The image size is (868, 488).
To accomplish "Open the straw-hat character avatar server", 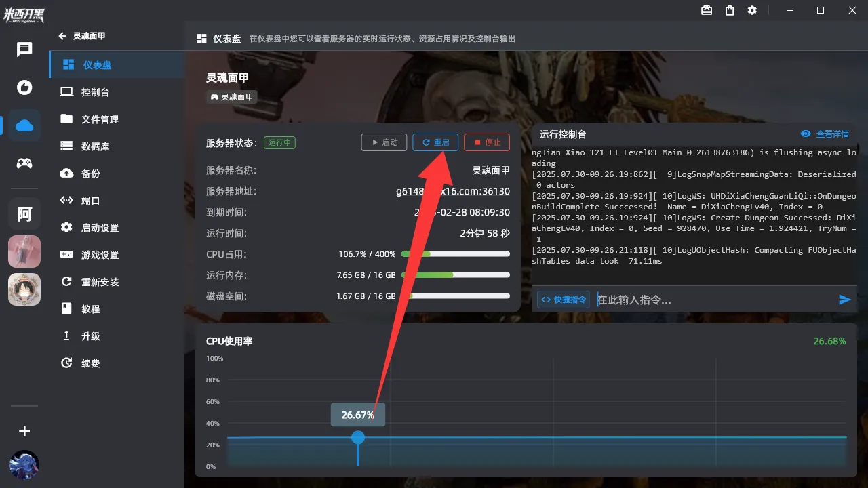I will coord(24,290).
